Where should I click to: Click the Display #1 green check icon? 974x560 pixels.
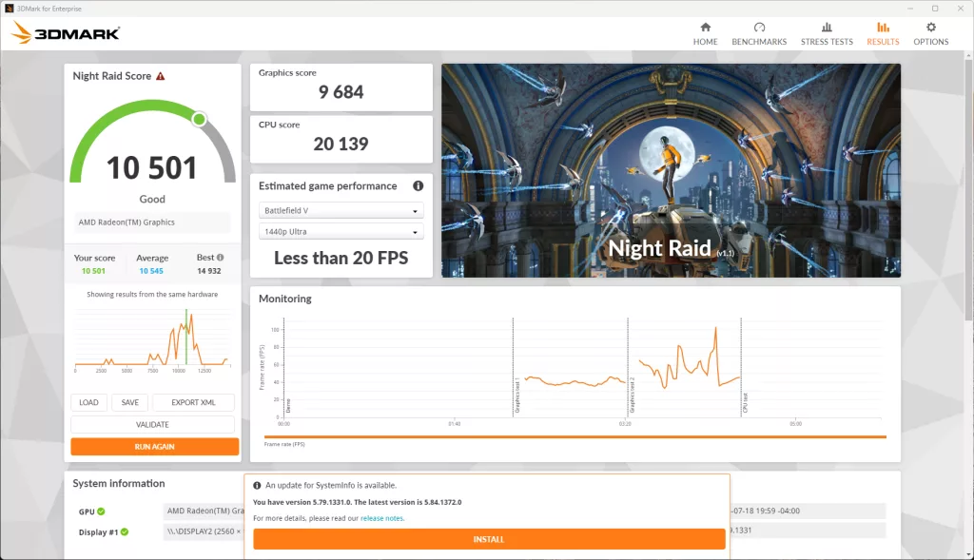[125, 532]
